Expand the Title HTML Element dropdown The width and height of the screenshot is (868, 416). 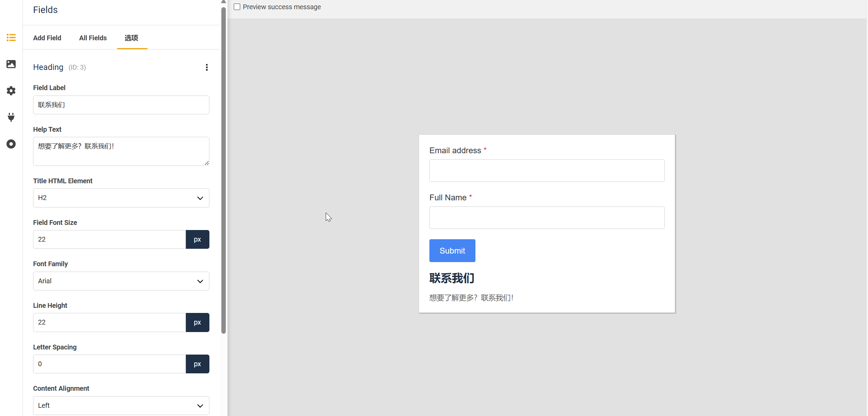tap(121, 198)
